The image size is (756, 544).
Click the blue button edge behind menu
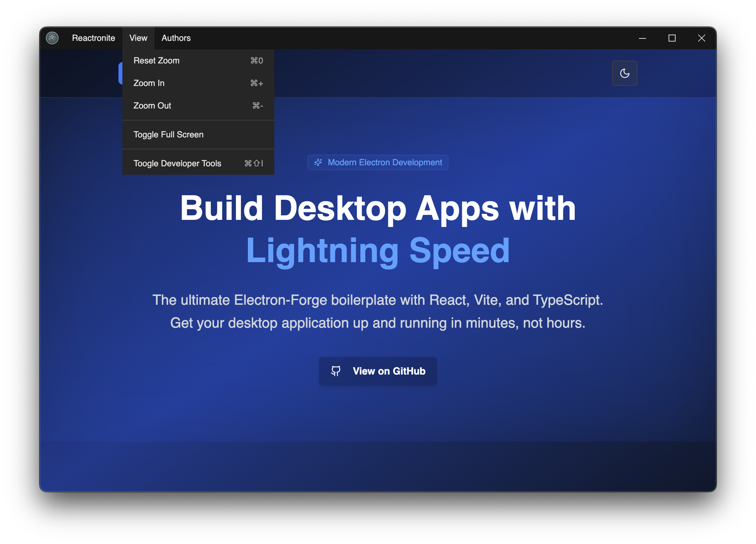pyautogui.click(x=120, y=73)
